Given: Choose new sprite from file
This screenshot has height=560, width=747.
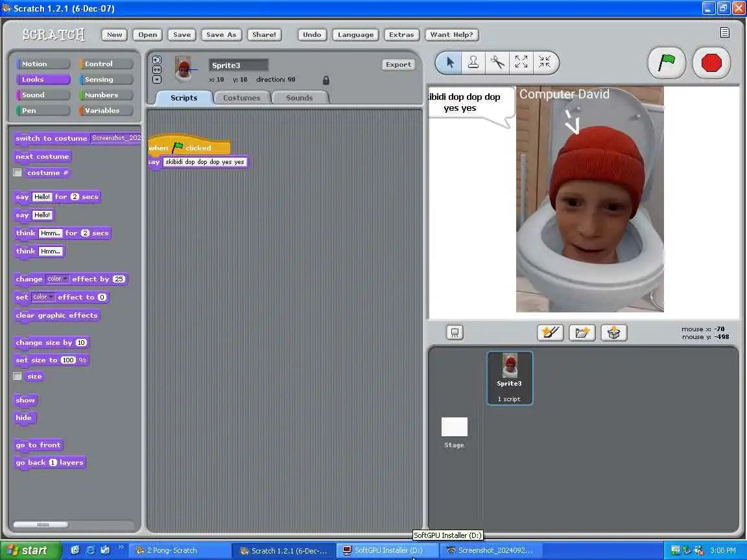Looking at the screenshot, I should click(x=582, y=332).
